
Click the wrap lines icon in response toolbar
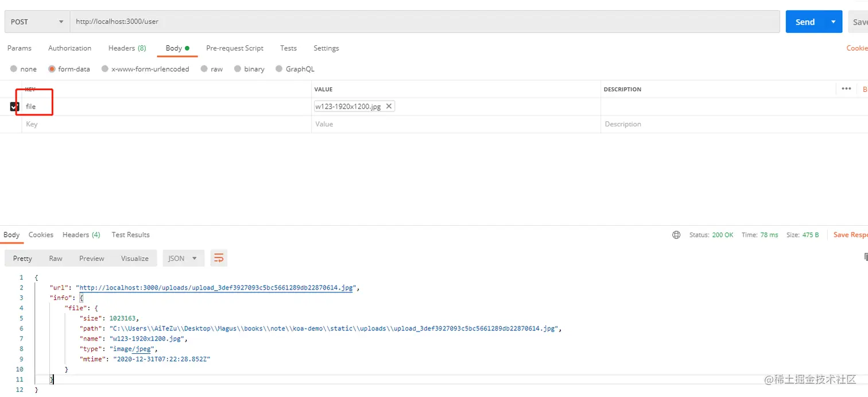[219, 259]
